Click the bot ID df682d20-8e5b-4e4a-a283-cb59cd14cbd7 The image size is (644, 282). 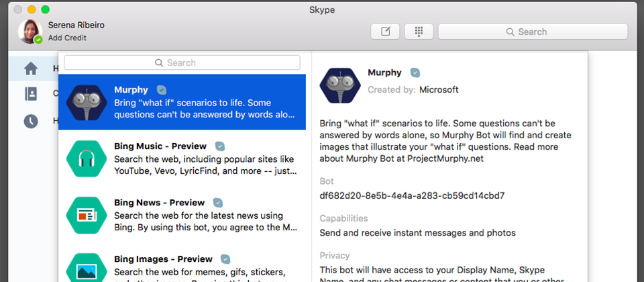pyautogui.click(x=412, y=195)
